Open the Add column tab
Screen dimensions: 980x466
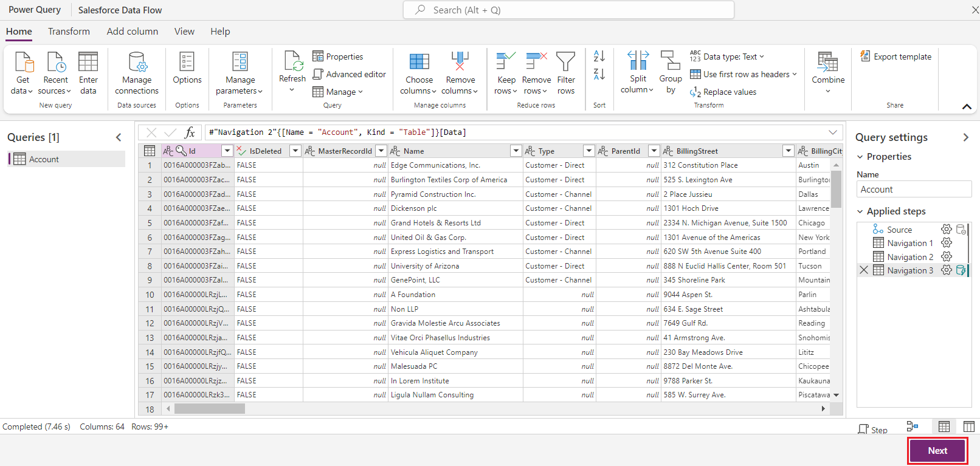click(133, 32)
